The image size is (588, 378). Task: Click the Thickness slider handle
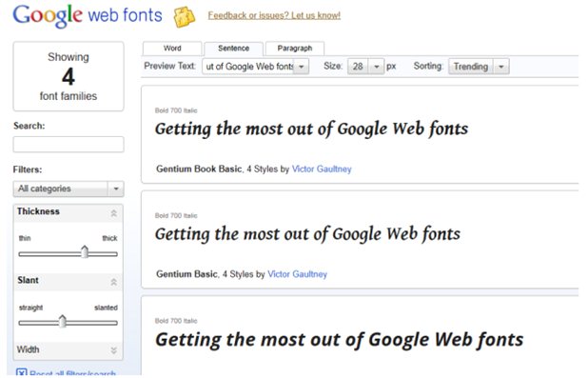coord(85,252)
